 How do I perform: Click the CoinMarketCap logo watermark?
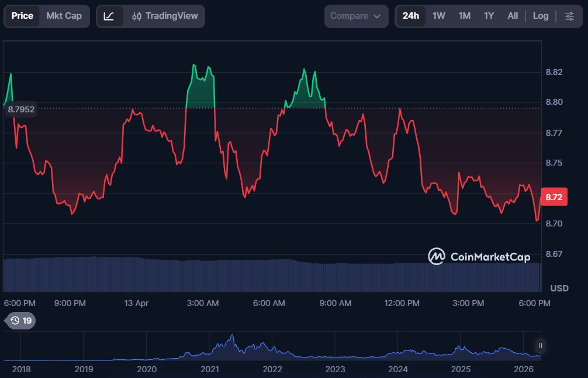click(479, 257)
